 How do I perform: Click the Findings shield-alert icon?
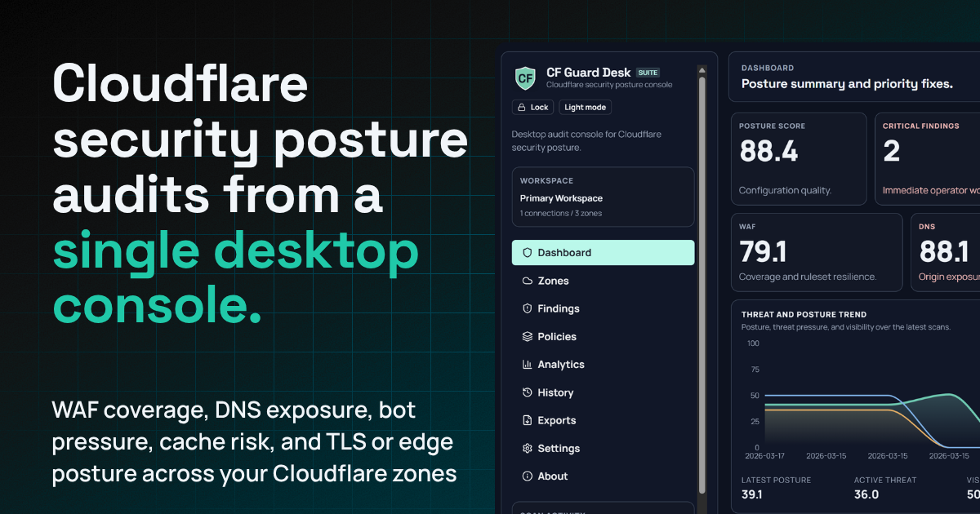(527, 308)
